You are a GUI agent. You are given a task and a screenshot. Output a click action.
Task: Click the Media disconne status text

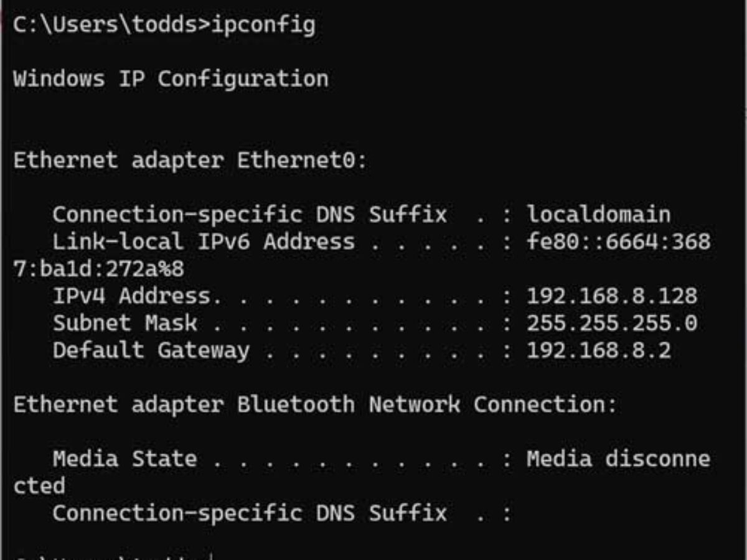click(x=618, y=459)
